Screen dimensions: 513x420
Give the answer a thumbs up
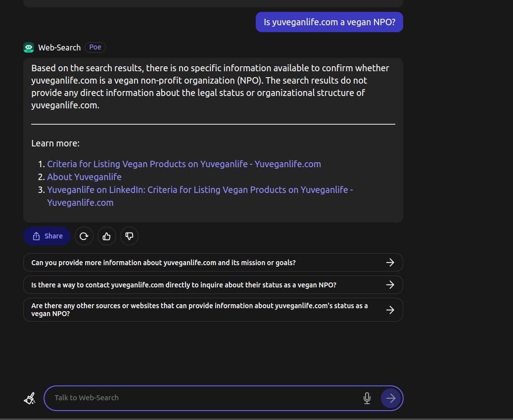tap(107, 236)
